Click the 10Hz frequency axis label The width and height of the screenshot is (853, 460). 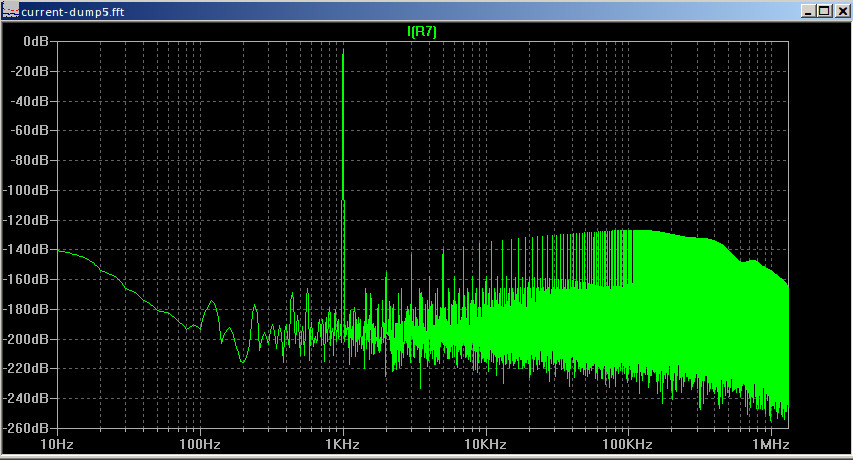[x=57, y=444]
